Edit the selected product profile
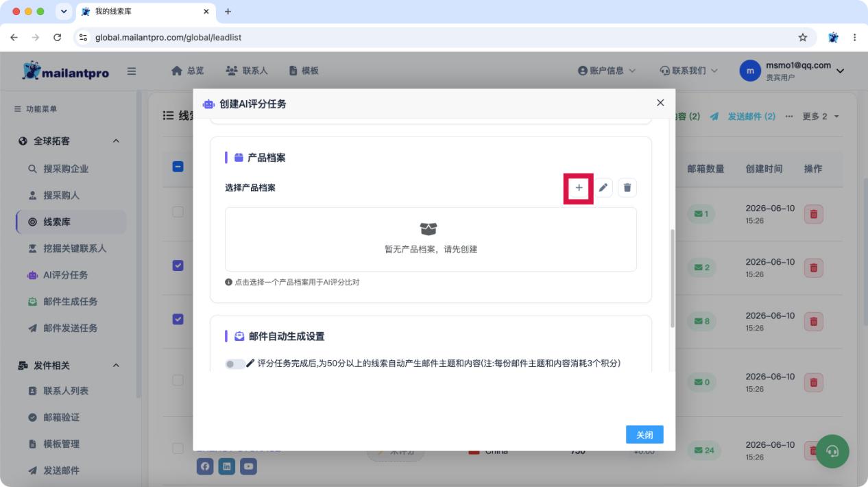868x487 pixels. (x=603, y=188)
